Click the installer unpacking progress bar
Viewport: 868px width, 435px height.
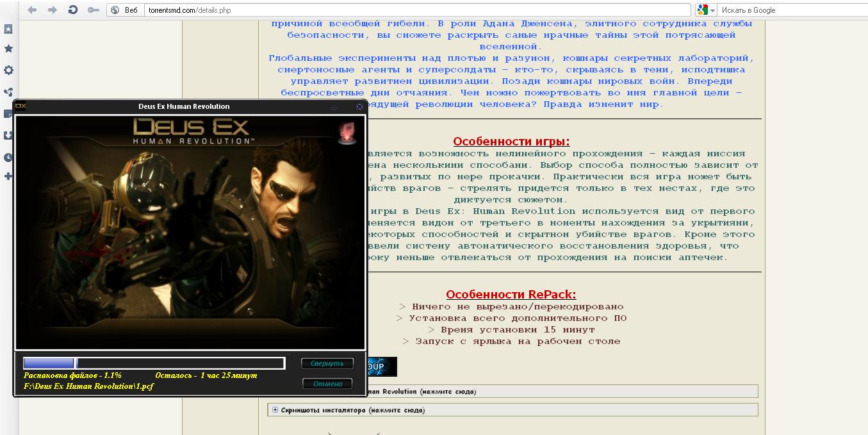pyautogui.click(x=154, y=363)
